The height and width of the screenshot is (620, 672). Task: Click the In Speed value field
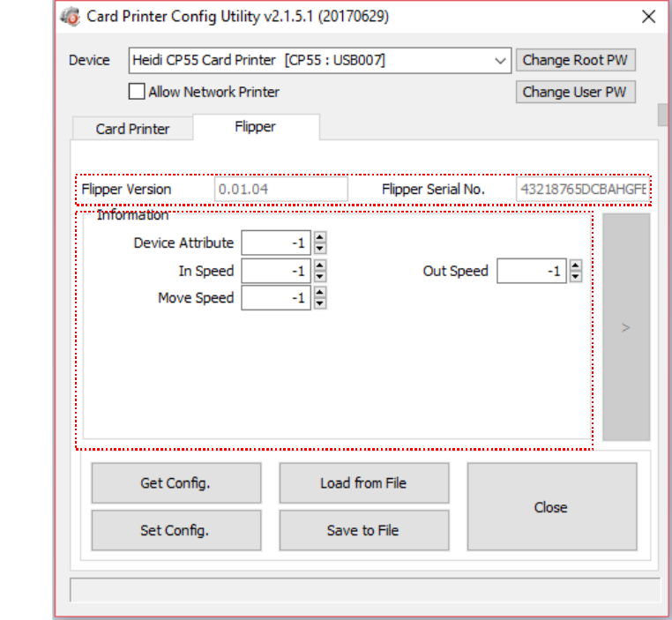click(276, 272)
